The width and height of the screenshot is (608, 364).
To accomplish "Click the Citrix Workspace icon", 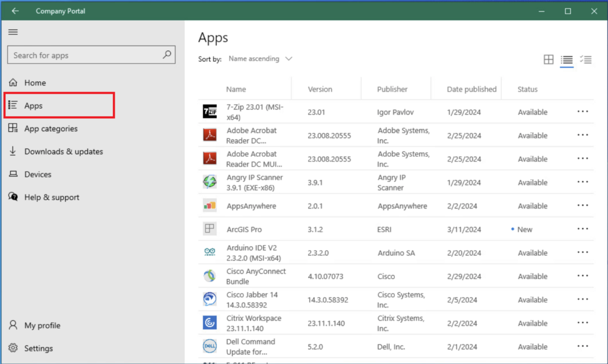I will tap(210, 323).
